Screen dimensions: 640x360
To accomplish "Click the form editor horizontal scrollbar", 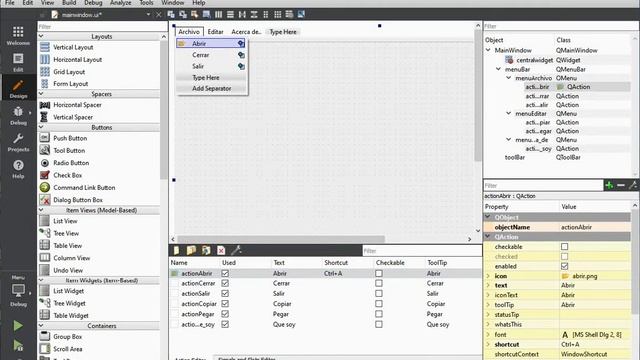I will pos(281,239).
